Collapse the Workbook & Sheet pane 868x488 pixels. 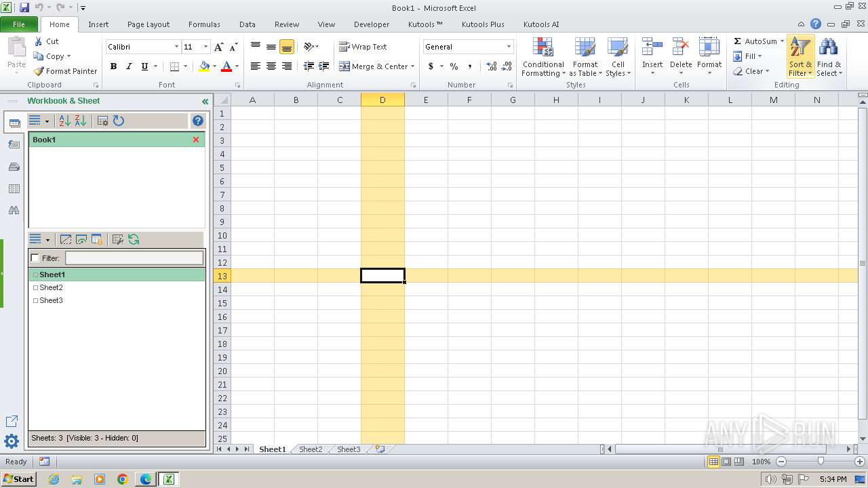205,102
